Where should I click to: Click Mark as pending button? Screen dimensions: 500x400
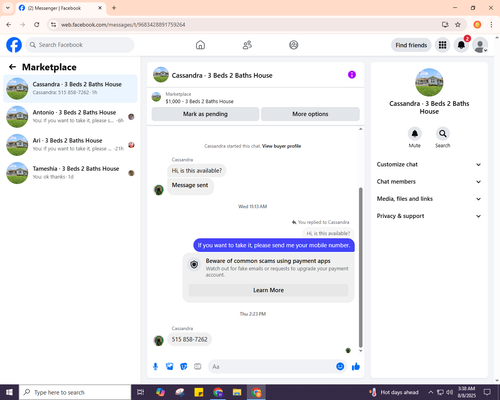205,114
